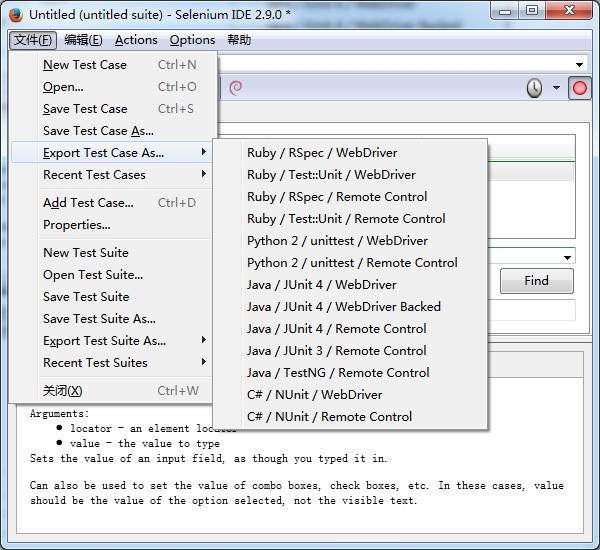Click the Firefox icon in the title bar
Screen dimensions: 600x550
click(16, 15)
